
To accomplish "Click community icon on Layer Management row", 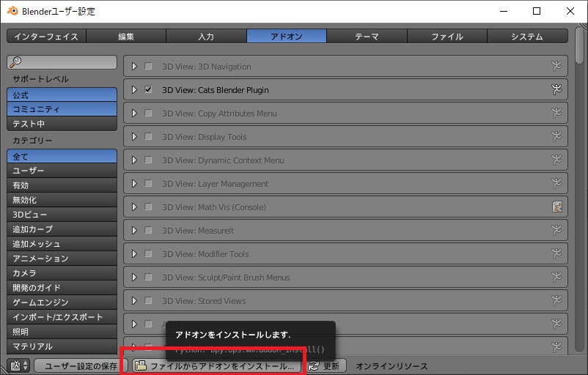I will [556, 184].
